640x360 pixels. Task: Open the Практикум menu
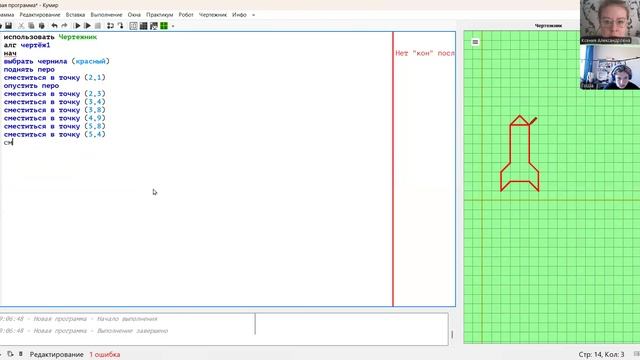click(160, 15)
